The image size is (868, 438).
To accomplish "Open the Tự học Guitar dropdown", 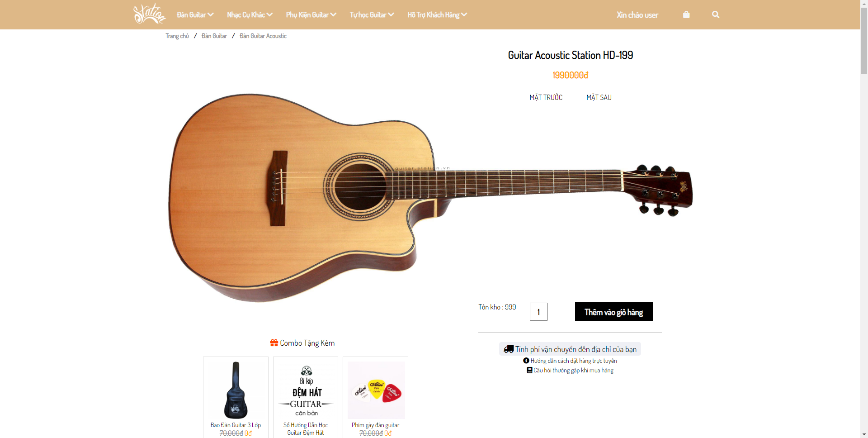I will point(371,14).
